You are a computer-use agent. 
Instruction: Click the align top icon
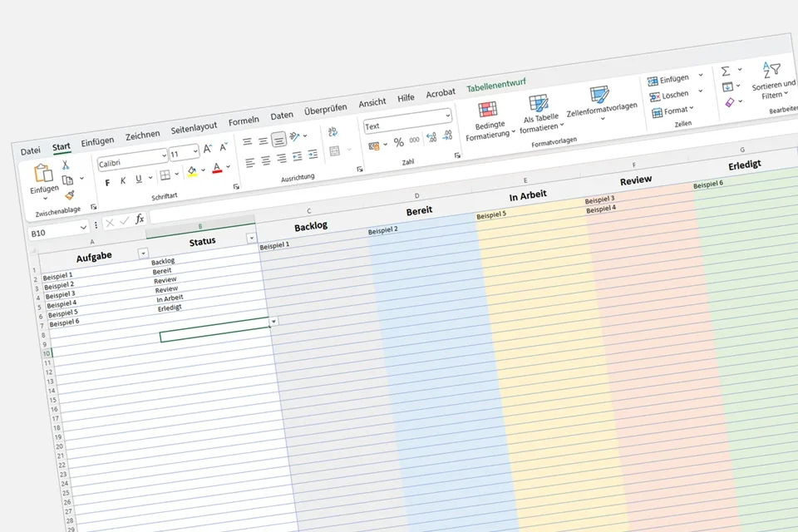coord(248,141)
